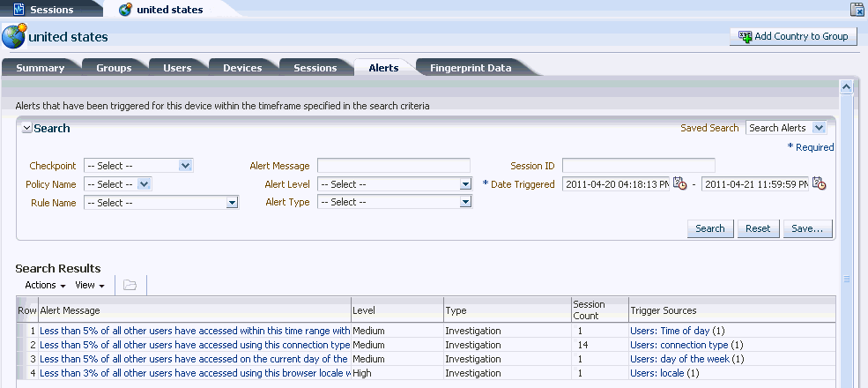
Task: Open alert about browser locale access
Action: pyautogui.click(x=195, y=373)
